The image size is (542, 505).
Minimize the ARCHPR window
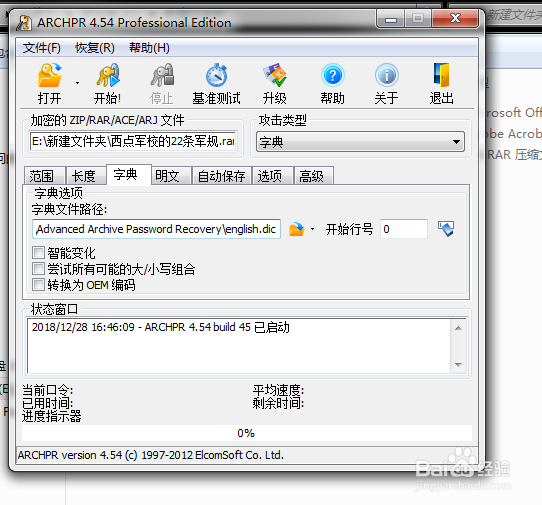[x=391, y=19]
